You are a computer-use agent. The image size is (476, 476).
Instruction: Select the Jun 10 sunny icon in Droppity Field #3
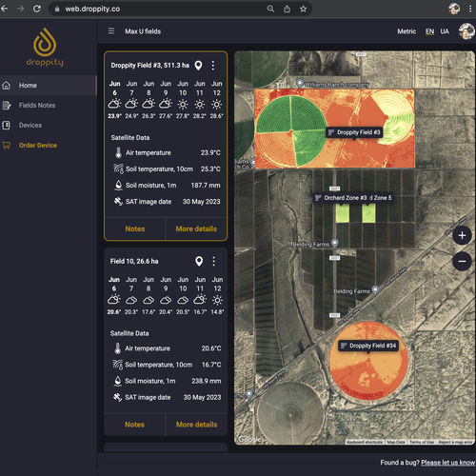pos(183,105)
